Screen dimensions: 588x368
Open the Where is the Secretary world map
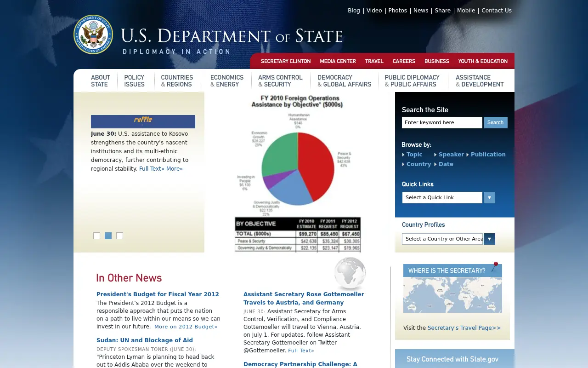pyautogui.click(x=452, y=295)
